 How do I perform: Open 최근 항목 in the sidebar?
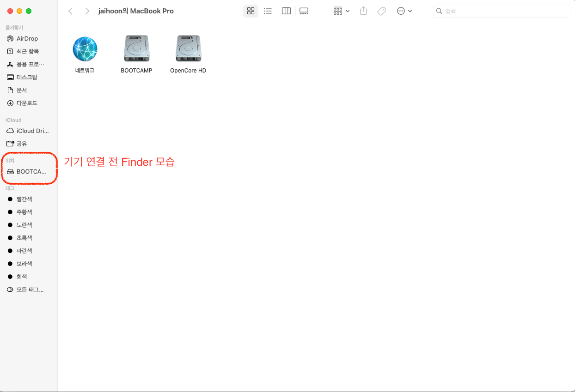click(29, 51)
